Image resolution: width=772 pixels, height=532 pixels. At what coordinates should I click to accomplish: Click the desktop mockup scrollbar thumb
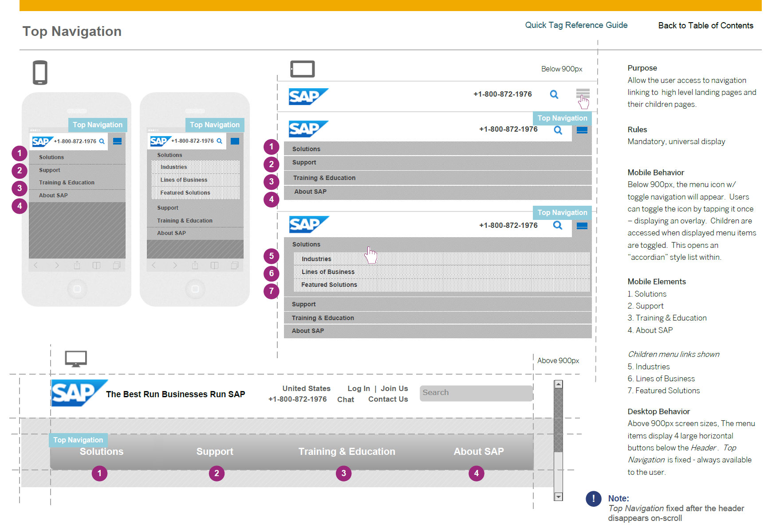point(559,420)
